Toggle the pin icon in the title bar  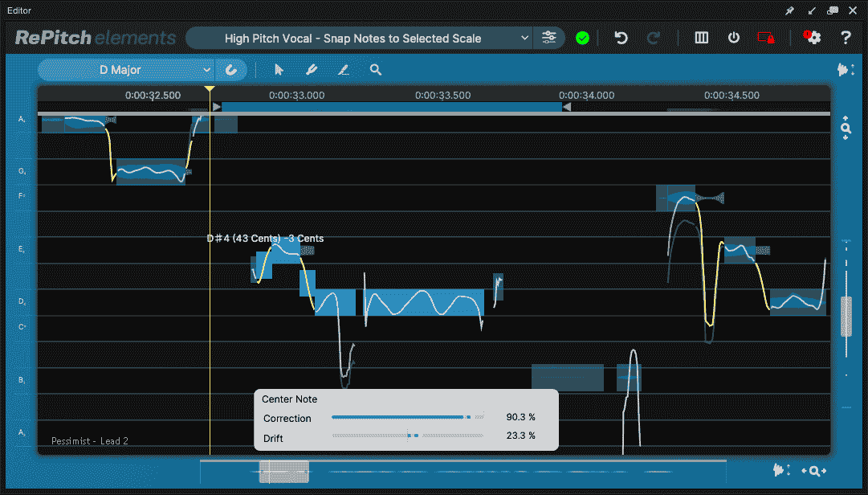click(789, 10)
